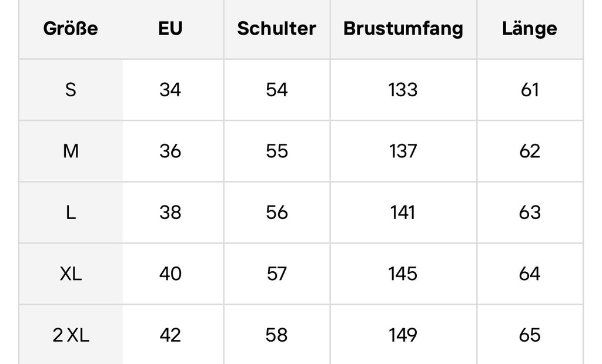Select length value 62 cell
602x364 pixels.
530,151
